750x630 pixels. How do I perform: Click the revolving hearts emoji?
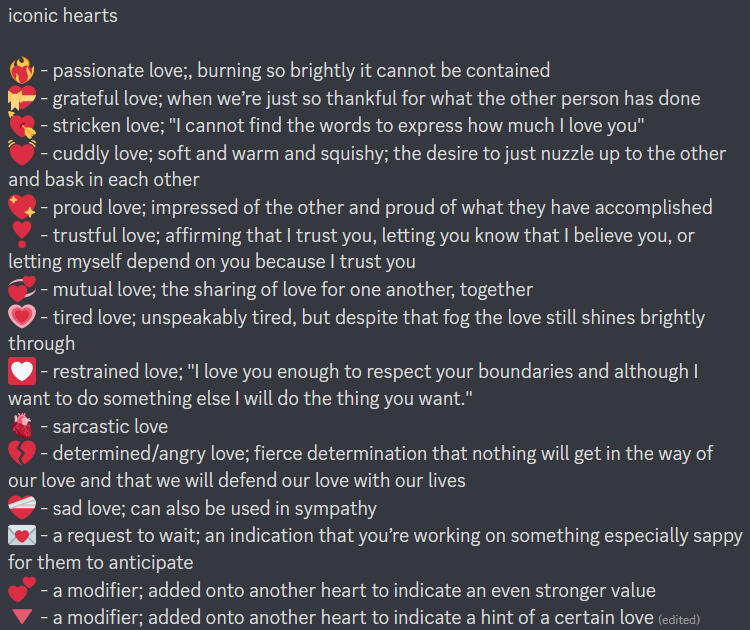coord(22,290)
